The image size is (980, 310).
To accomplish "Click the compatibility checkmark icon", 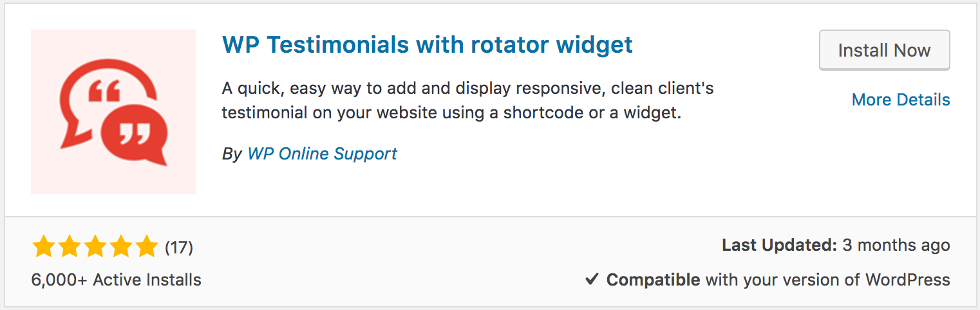I will tap(592, 280).
